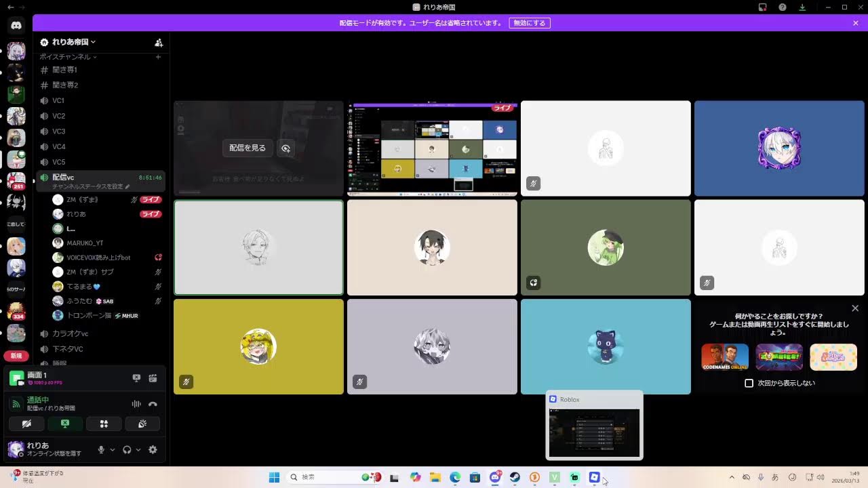Open server icon with 251 badge

16,181
